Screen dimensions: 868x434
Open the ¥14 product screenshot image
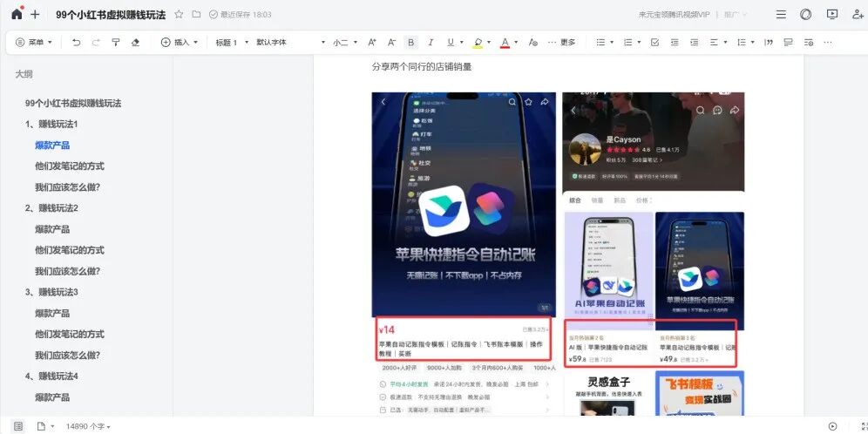click(x=464, y=254)
